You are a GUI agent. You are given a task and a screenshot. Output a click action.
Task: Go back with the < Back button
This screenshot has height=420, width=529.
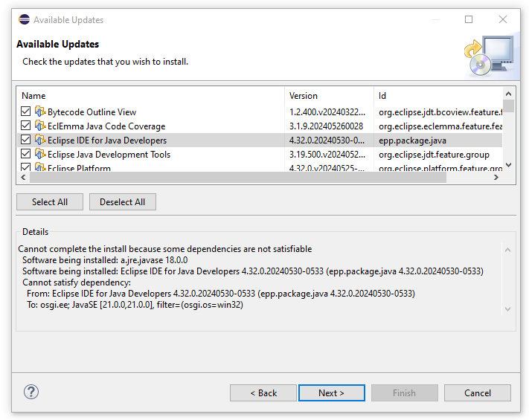click(x=263, y=393)
